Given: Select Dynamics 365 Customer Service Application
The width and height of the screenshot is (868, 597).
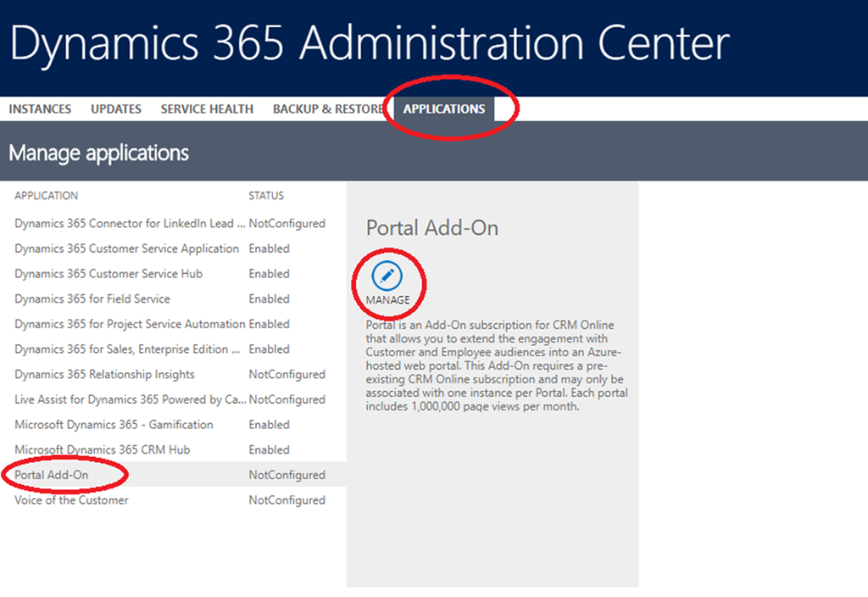Looking at the screenshot, I should coord(127,248).
